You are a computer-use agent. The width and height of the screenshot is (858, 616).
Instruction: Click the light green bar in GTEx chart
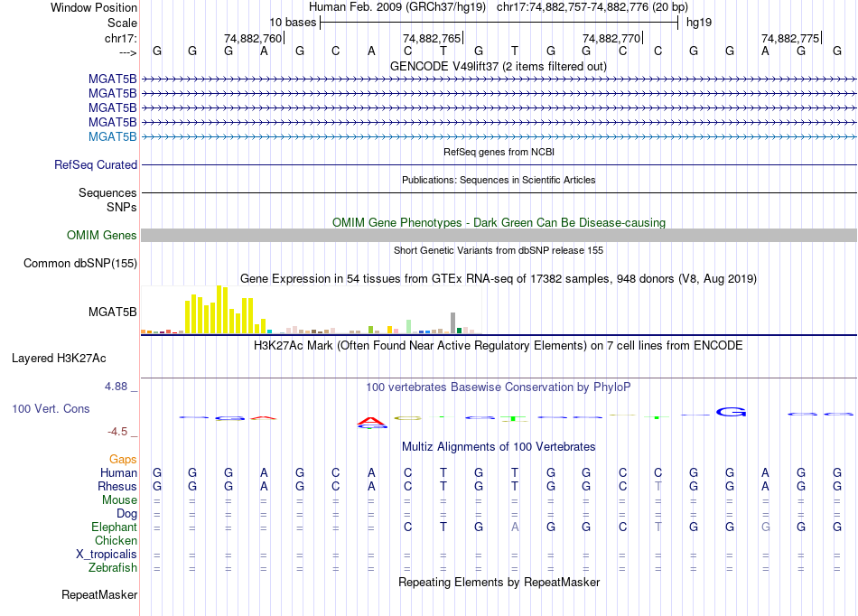click(409, 327)
